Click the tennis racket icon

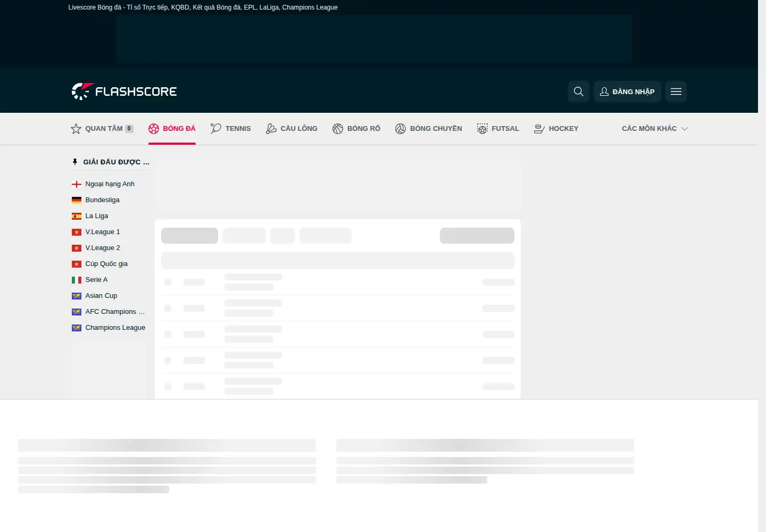[216, 129]
